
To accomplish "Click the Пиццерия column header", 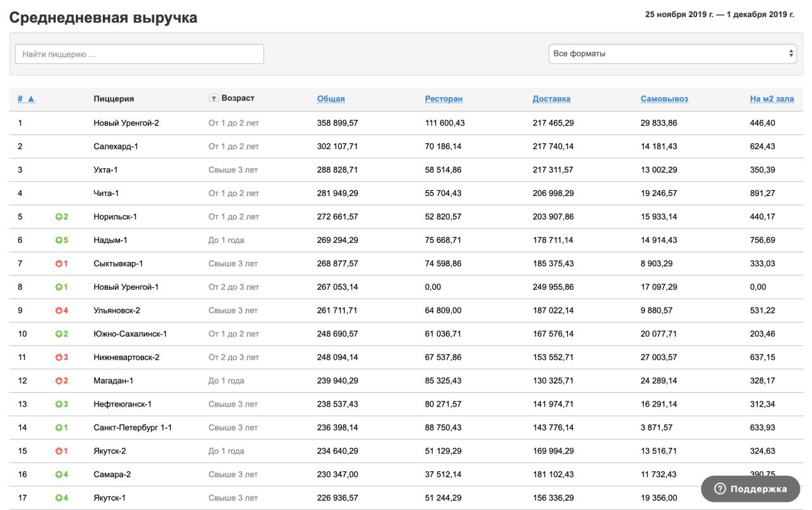I will [x=114, y=99].
